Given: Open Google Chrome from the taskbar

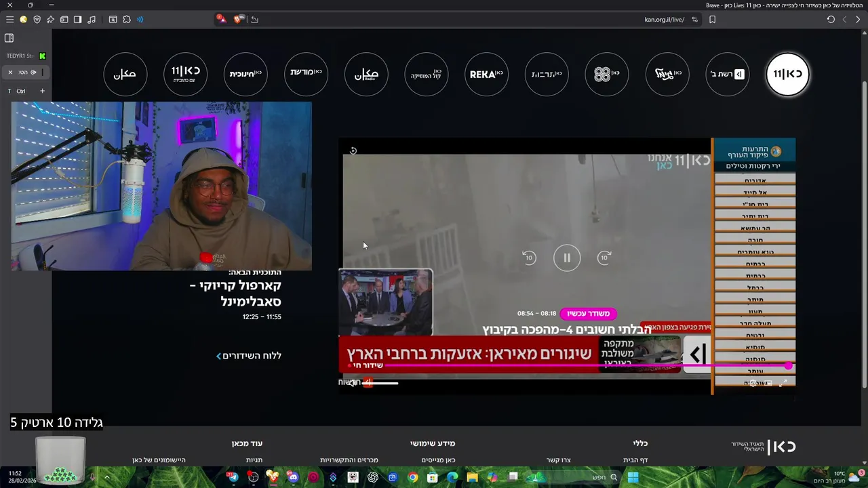Looking at the screenshot, I should tap(412, 477).
